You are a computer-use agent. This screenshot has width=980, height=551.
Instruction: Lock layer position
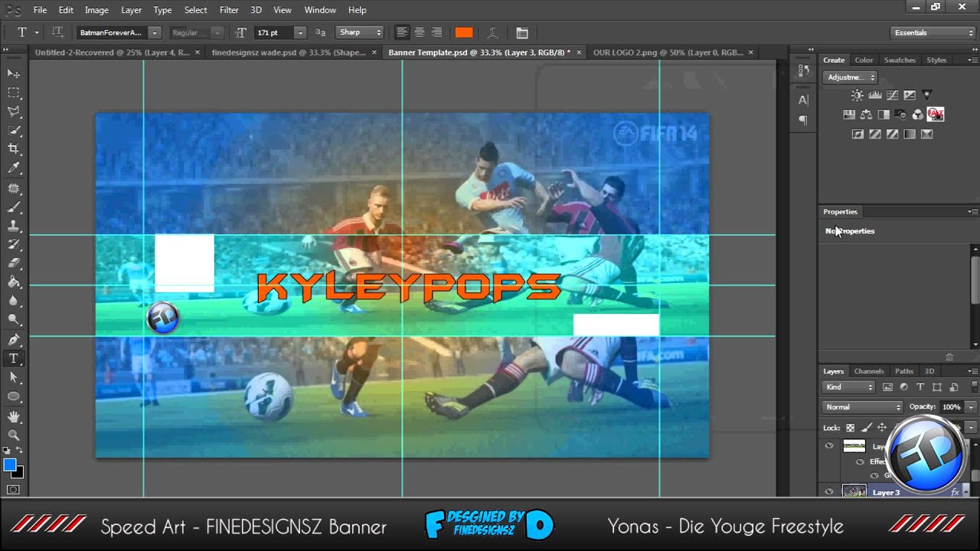click(x=882, y=428)
